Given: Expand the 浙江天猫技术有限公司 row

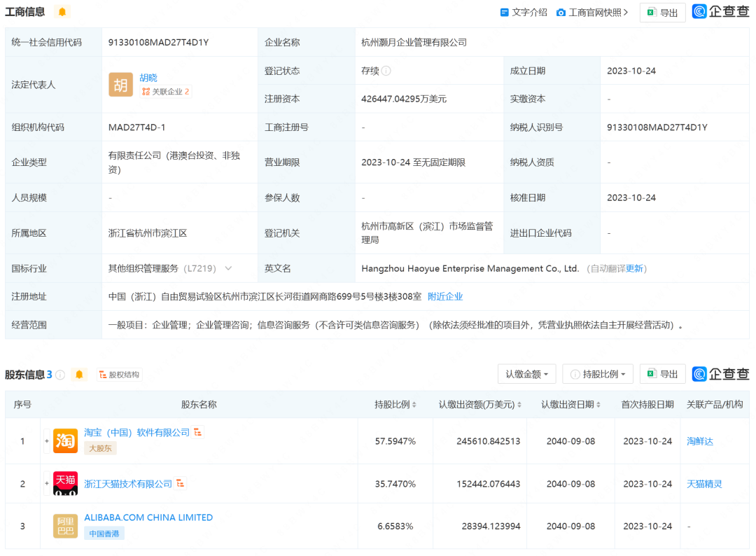Looking at the screenshot, I should [47, 483].
